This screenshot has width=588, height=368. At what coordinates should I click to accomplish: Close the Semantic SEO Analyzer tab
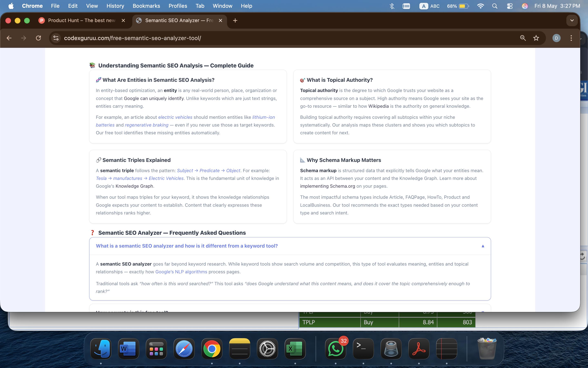(220, 20)
